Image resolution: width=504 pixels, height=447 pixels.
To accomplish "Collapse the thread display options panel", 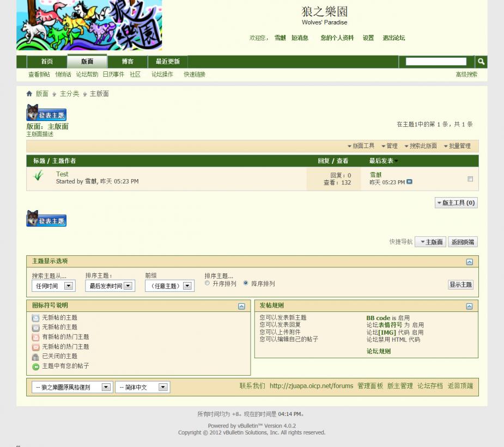I will click(x=469, y=262).
